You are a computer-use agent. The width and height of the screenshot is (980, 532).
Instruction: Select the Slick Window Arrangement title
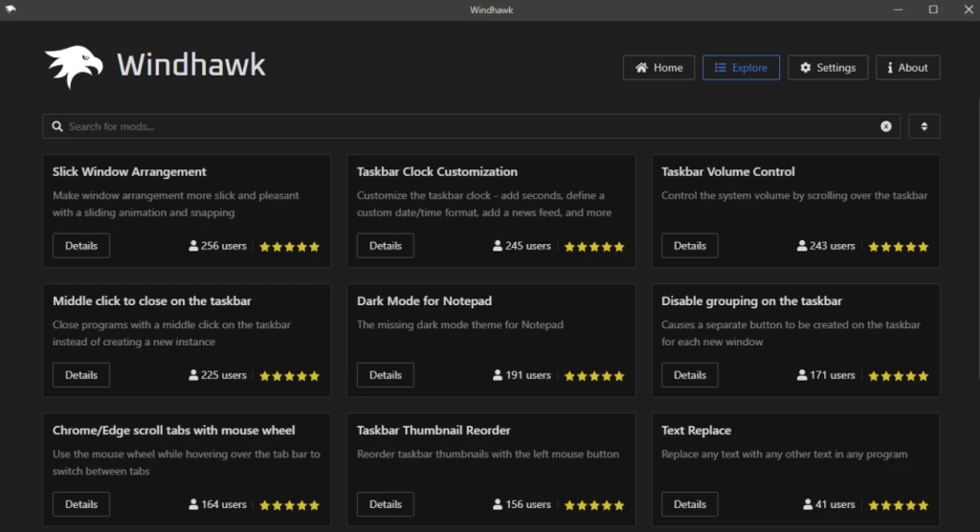129,171
